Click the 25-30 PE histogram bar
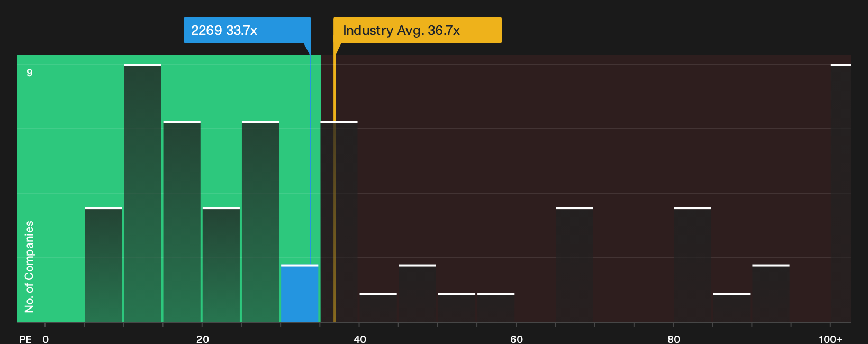The width and height of the screenshot is (868, 344). point(260,221)
